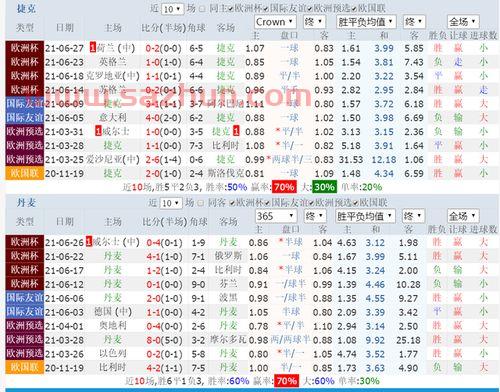Click the 捷克 team heading
Viewport: 500px width, 392px height.
pos(26,8)
